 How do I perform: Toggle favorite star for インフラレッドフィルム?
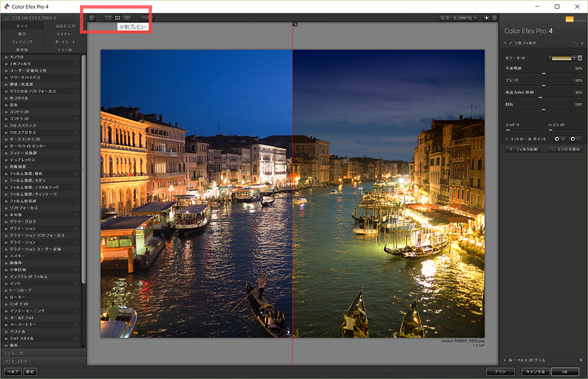coord(6,276)
